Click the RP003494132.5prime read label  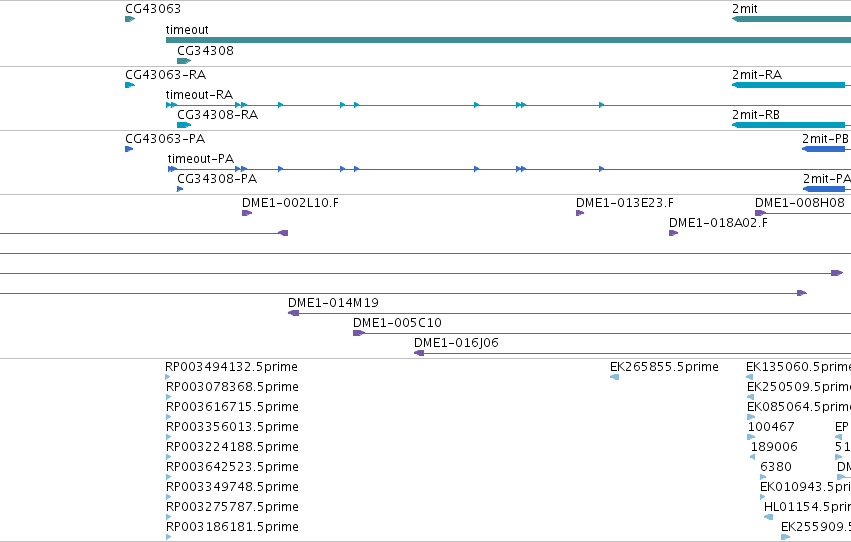point(231,367)
